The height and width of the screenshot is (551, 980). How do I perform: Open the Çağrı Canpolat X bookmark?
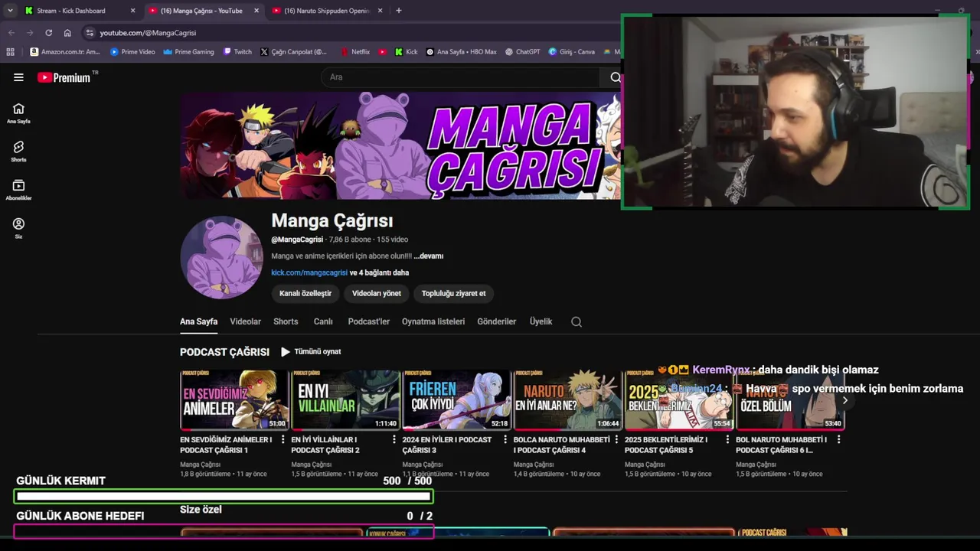293,52
